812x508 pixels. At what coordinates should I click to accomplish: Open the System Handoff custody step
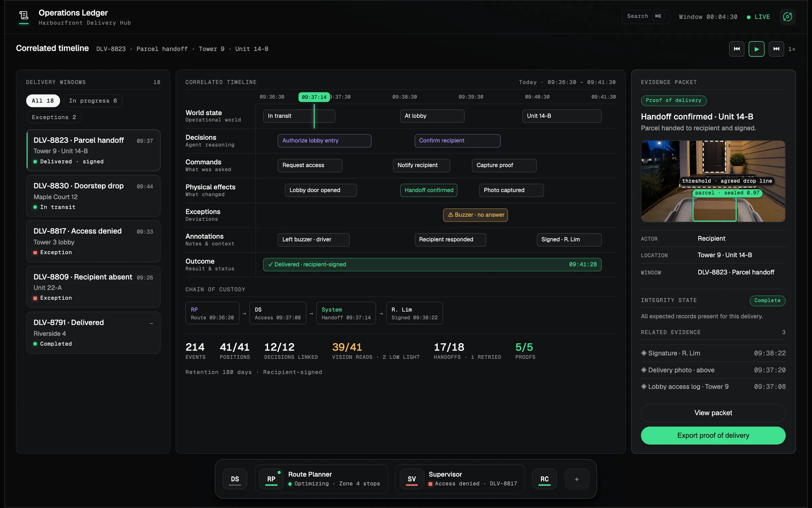coord(346,313)
